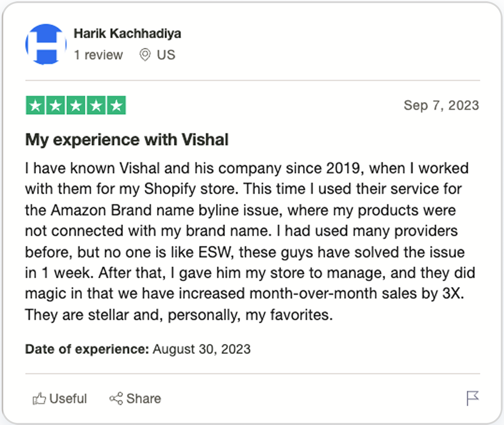Viewport: 504px width, 425px height.
Task: Click inside the review body text
Action: (x=241, y=241)
